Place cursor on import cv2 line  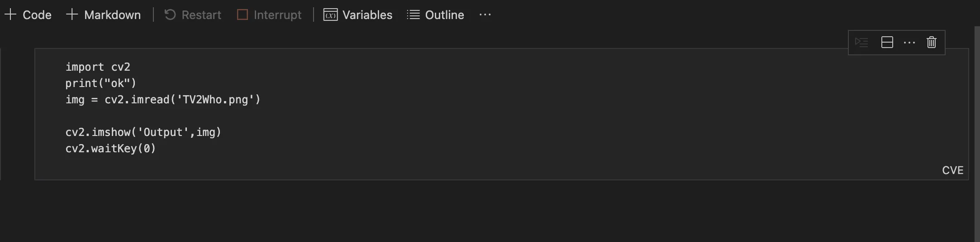pyautogui.click(x=98, y=67)
